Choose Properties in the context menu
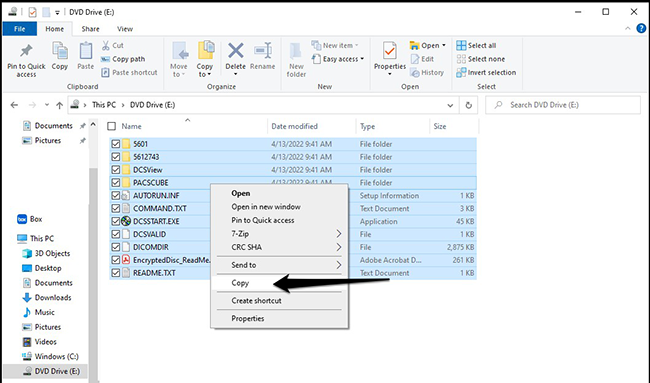650x383 pixels. (x=279, y=319)
